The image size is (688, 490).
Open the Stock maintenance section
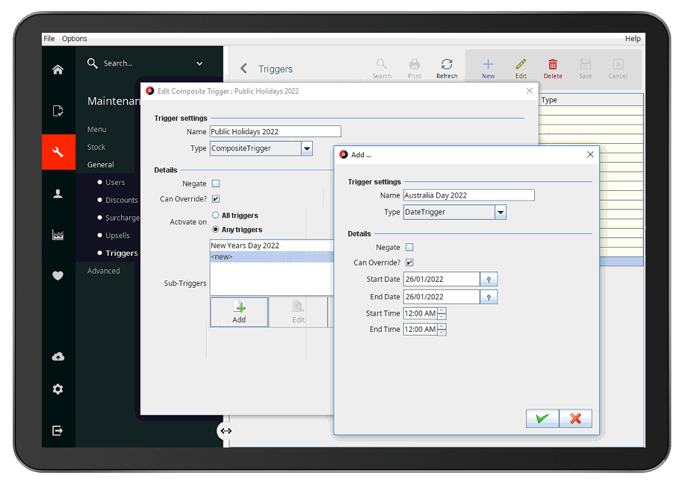pyautogui.click(x=96, y=147)
